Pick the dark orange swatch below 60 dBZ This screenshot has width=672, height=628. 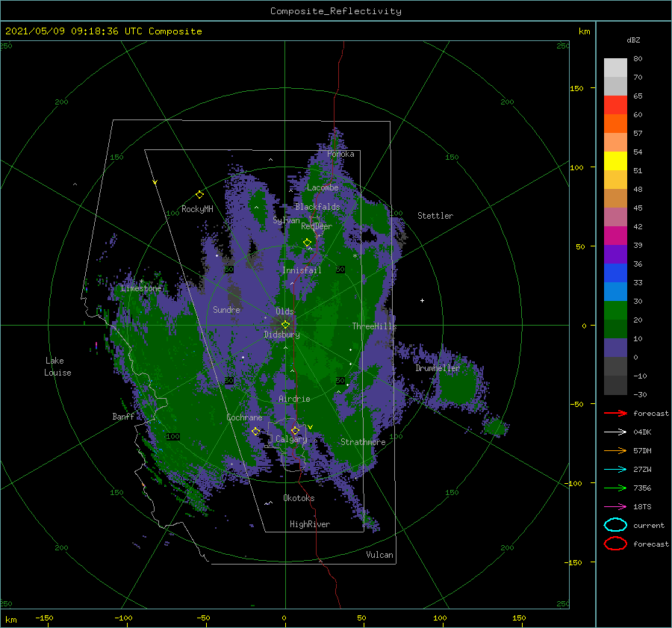tap(615, 123)
